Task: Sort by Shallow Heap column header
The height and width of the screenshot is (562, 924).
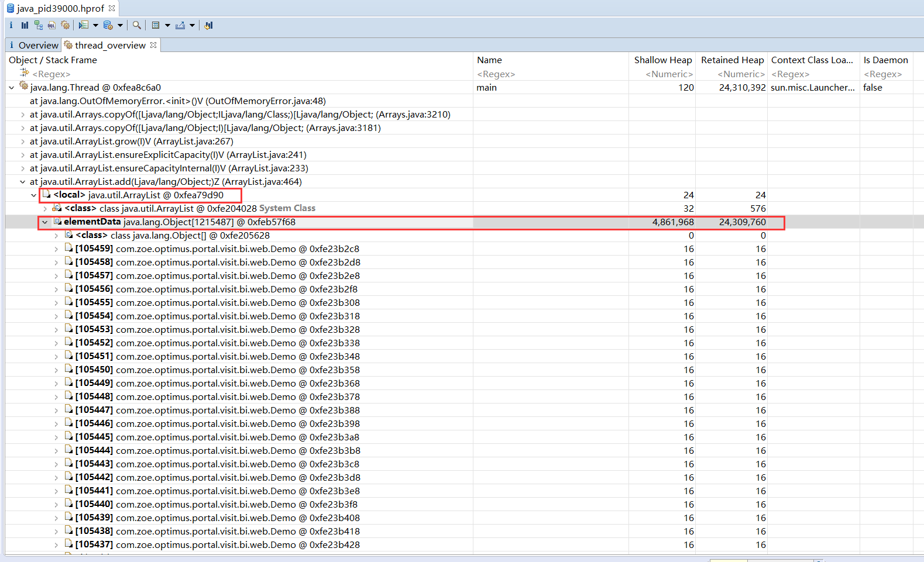Action: [x=663, y=60]
